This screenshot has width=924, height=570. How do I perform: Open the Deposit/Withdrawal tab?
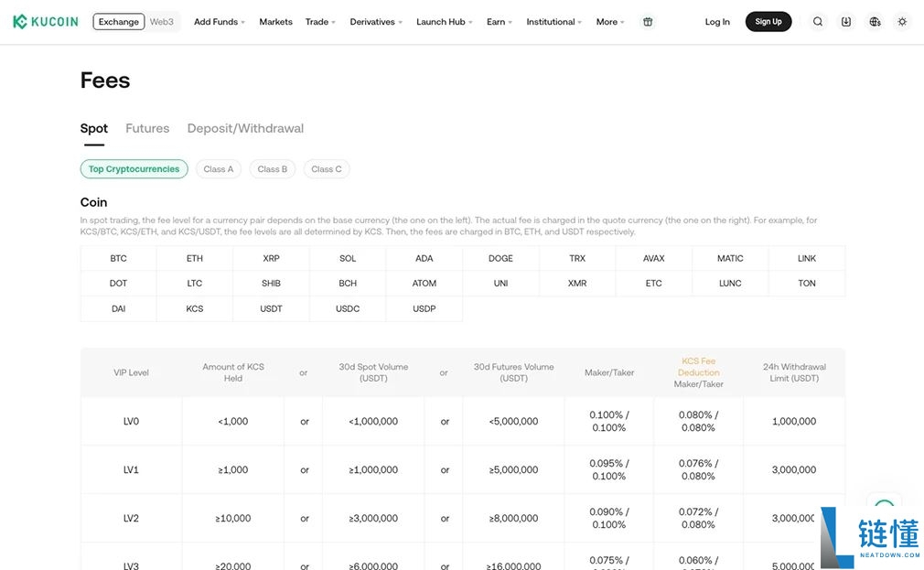[x=245, y=128]
